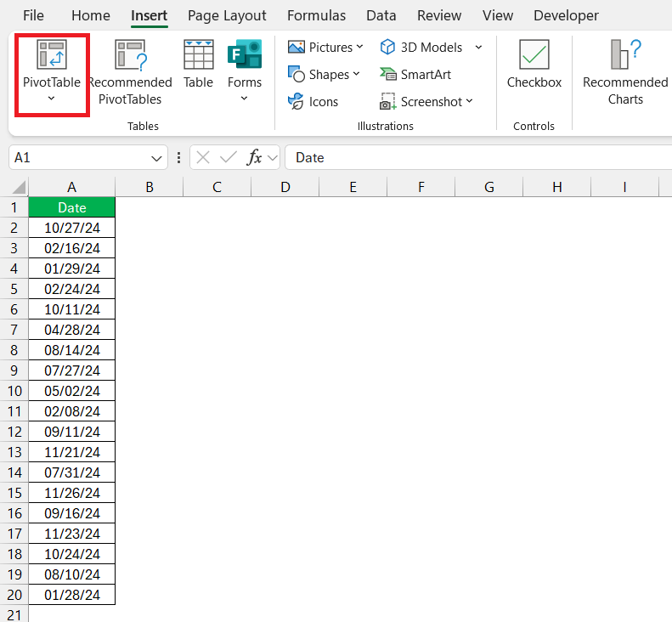Screen dimensions: 672x622
Task: Switch to the Review tab
Action: [439, 15]
